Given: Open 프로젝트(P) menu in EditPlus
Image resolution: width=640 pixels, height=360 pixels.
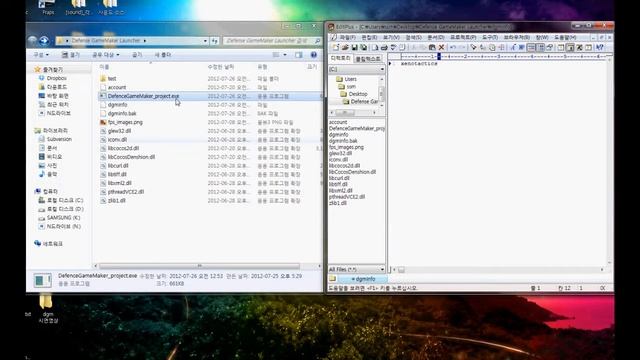Looking at the screenshot, I should pyautogui.click(x=463, y=38).
